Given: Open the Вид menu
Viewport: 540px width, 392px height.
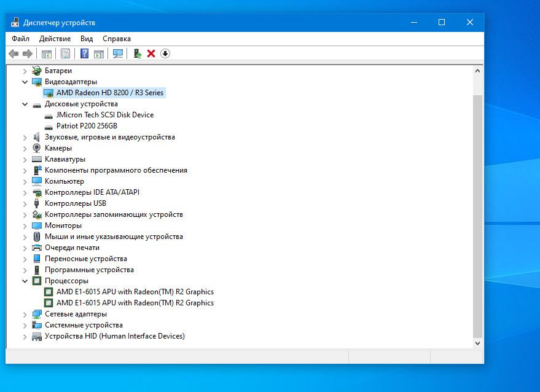Looking at the screenshot, I should (87, 39).
